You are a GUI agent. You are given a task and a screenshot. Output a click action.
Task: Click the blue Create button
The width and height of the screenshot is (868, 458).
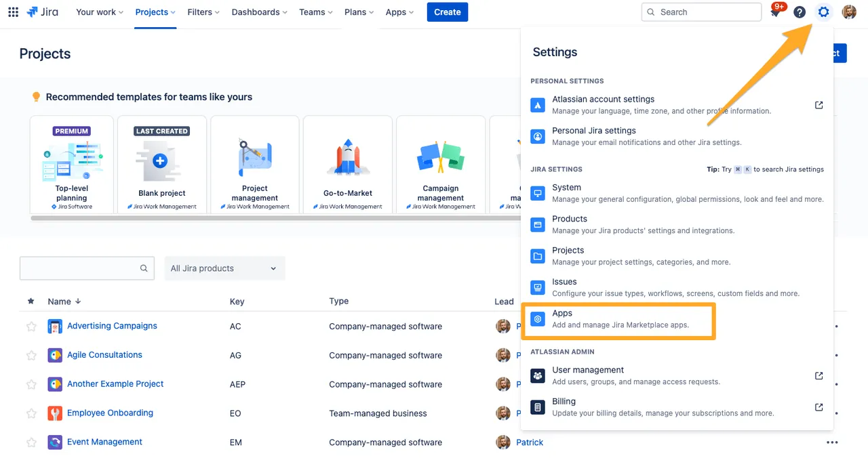tap(447, 12)
